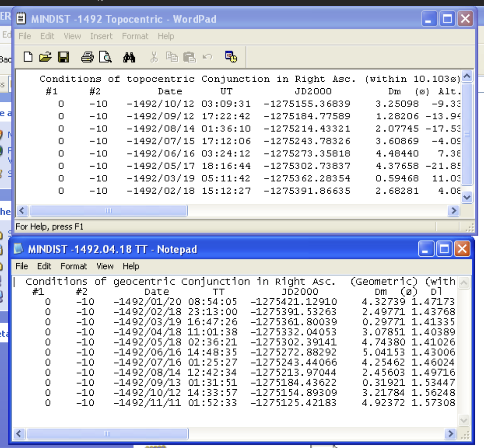Click Notepad horizontal scrollbar left arrow
The image size is (484, 448).
pos(18,434)
